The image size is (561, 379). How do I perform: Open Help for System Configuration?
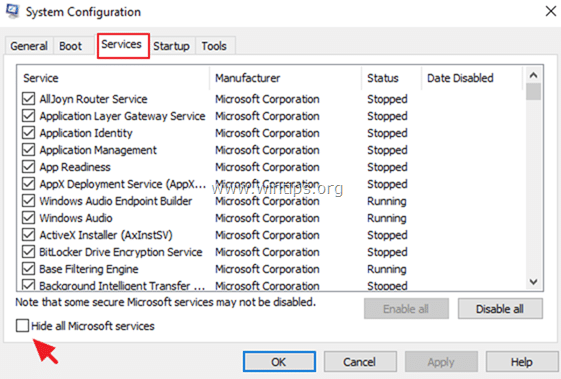[522, 362]
